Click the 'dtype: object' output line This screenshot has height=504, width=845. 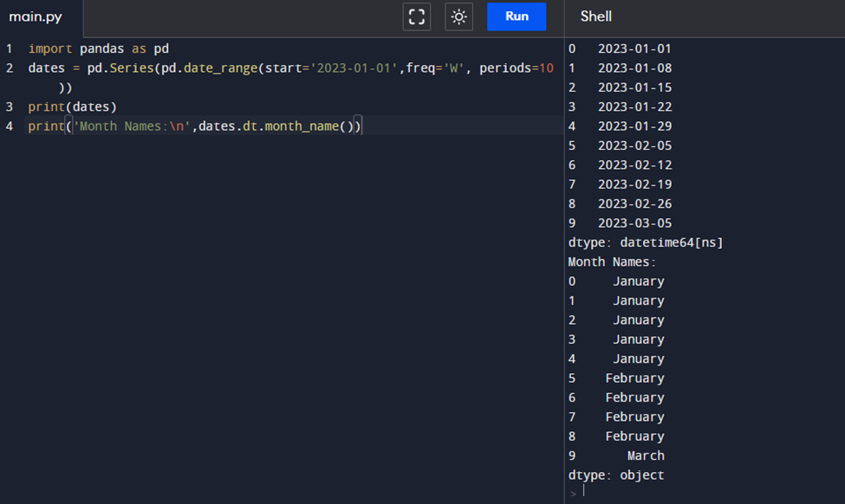[x=616, y=475]
